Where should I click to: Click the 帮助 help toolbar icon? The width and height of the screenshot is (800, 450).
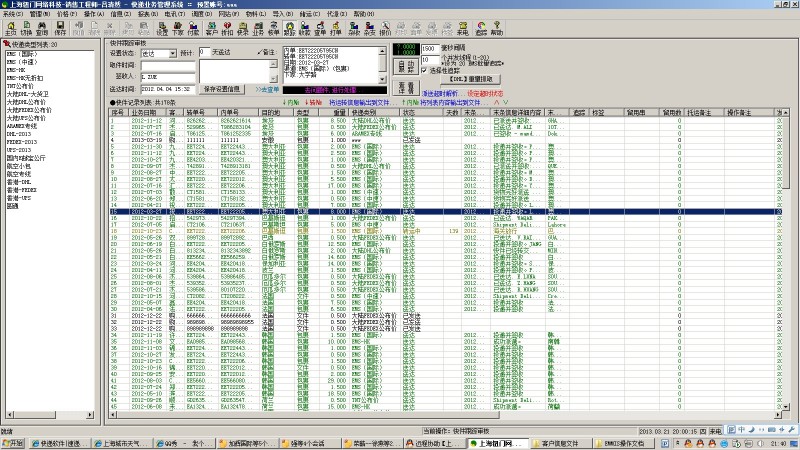tap(496, 28)
